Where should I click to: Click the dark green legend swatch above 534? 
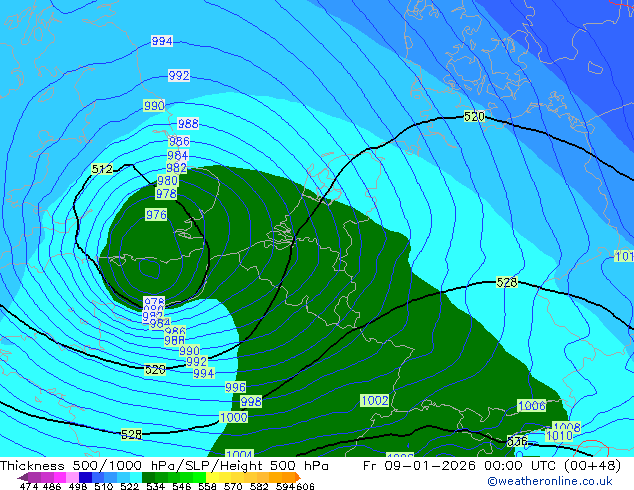(x=149, y=477)
